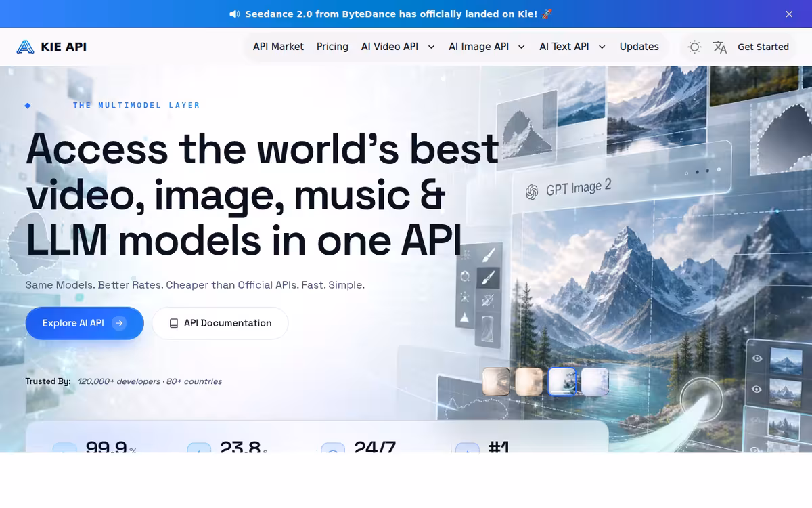
Task: Click the "Trusted By:" label
Action: (x=48, y=381)
